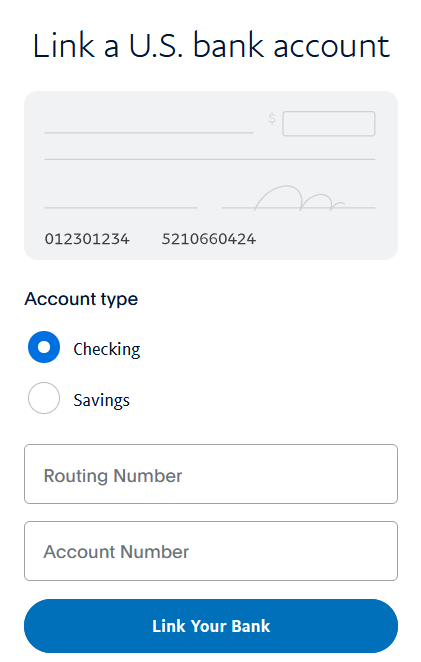Screen dimensions: 421x662
Task: Focus the Account Number field
Action: (x=211, y=551)
